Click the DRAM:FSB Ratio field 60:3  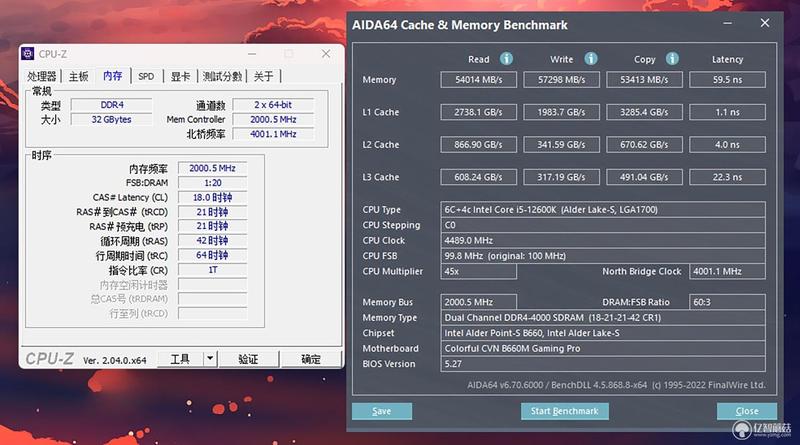[728, 302]
